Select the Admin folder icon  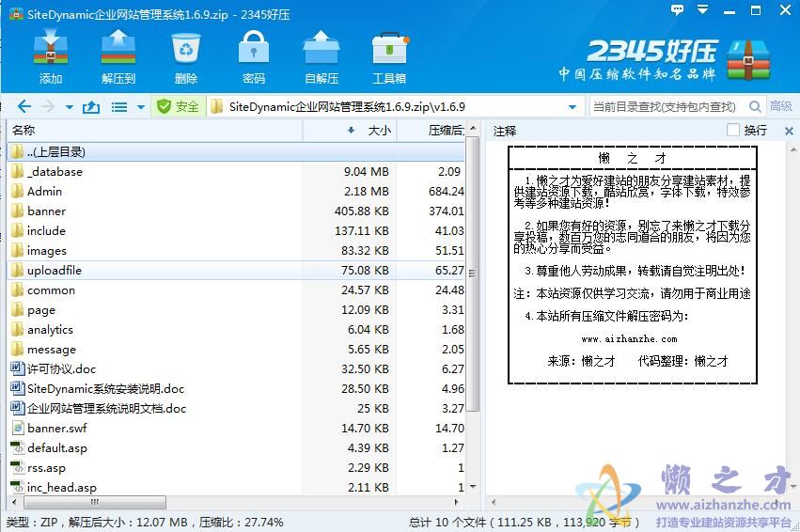[17, 191]
